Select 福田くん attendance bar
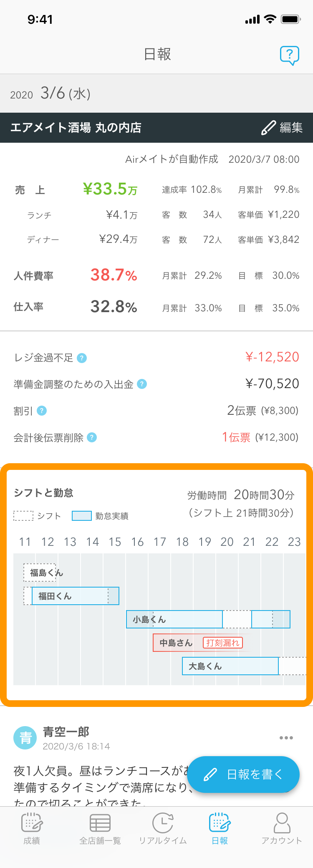This screenshot has width=313, height=868. click(76, 596)
